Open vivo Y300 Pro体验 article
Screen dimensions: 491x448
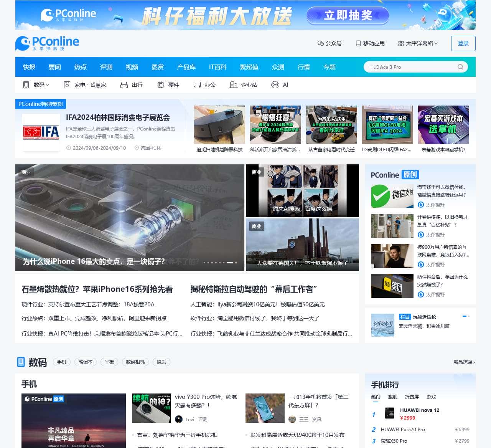[206, 401]
